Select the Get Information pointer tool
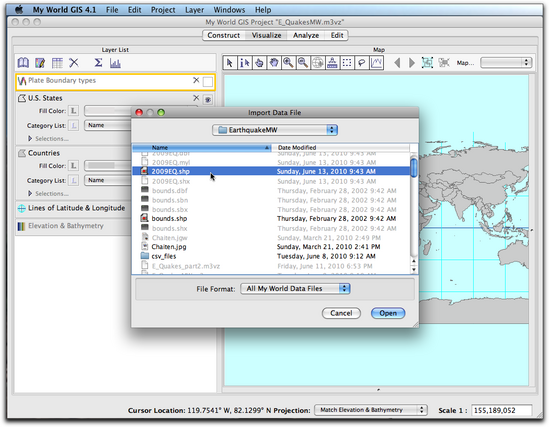549x427 pixels. tap(244, 63)
